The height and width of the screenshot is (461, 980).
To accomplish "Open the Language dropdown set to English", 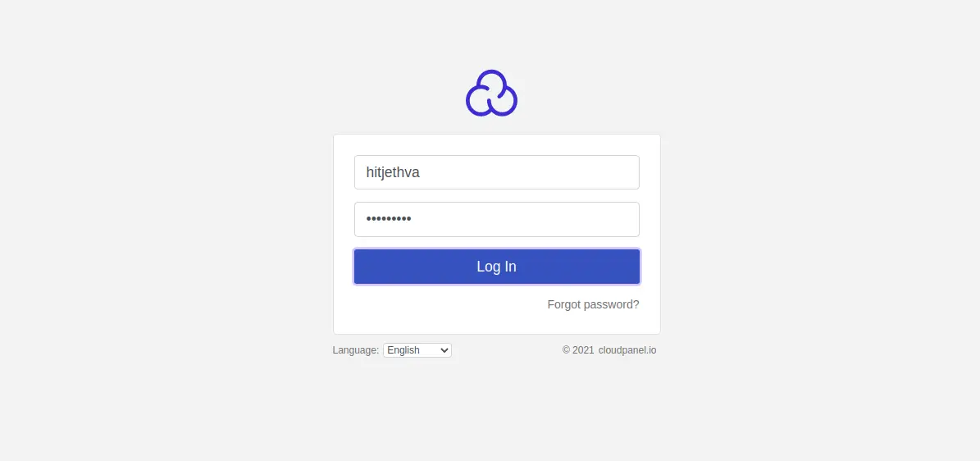I will tap(417, 350).
